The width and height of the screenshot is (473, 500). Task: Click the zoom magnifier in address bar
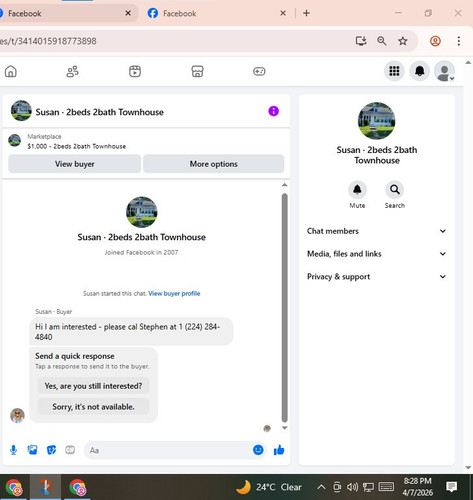coord(382,41)
